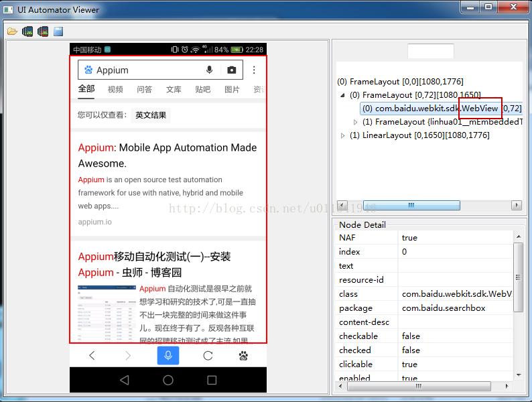
Task: Click the 'text' property row label
Action: (346, 266)
